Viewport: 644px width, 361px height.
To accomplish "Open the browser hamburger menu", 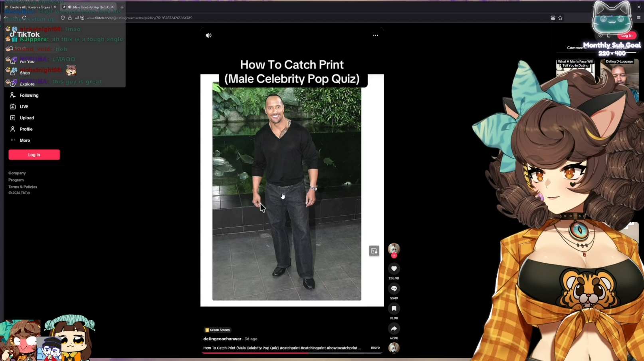I will (x=638, y=18).
